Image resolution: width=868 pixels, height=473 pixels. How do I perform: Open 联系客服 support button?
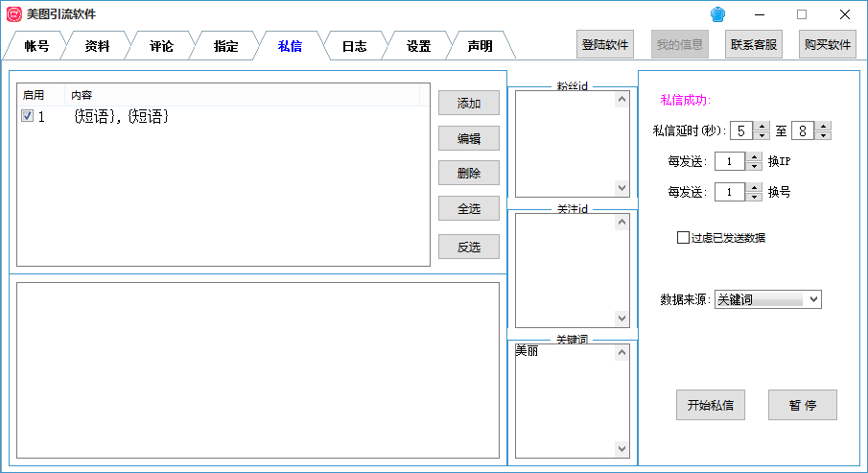754,44
